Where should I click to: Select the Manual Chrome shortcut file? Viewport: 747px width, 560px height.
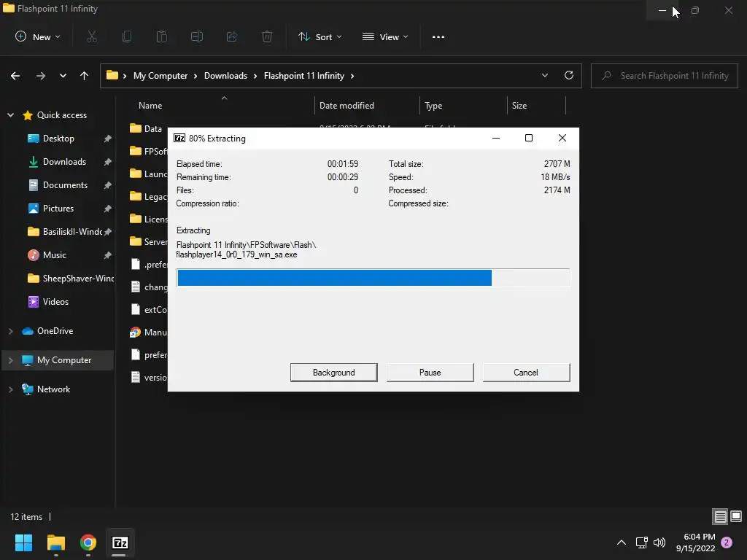(x=149, y=332)
